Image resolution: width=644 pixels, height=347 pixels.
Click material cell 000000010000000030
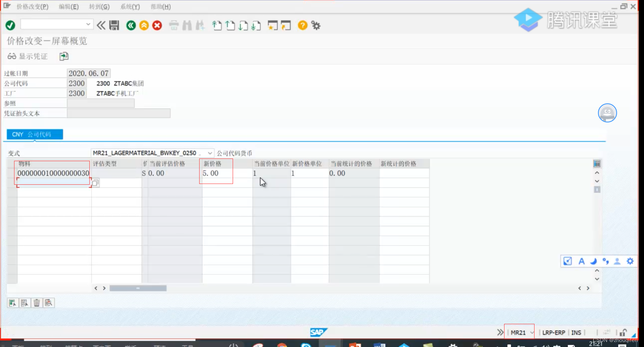pyautogui.click(x=54, y=173)
